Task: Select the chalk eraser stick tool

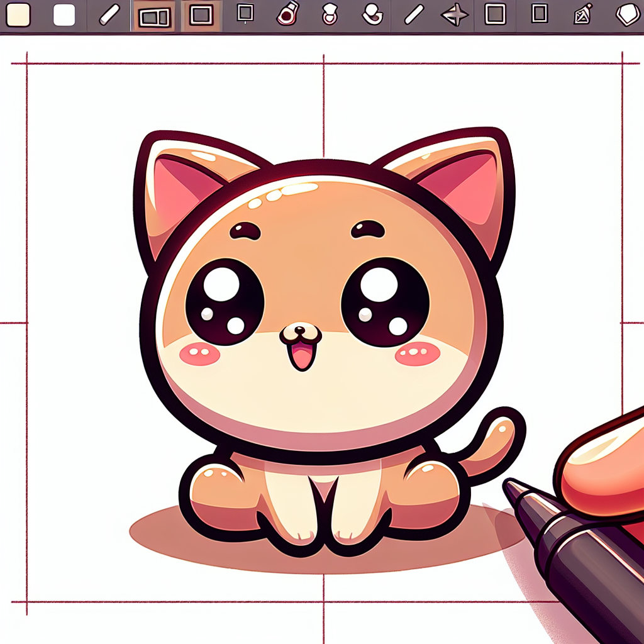Action: coord(109,15)
